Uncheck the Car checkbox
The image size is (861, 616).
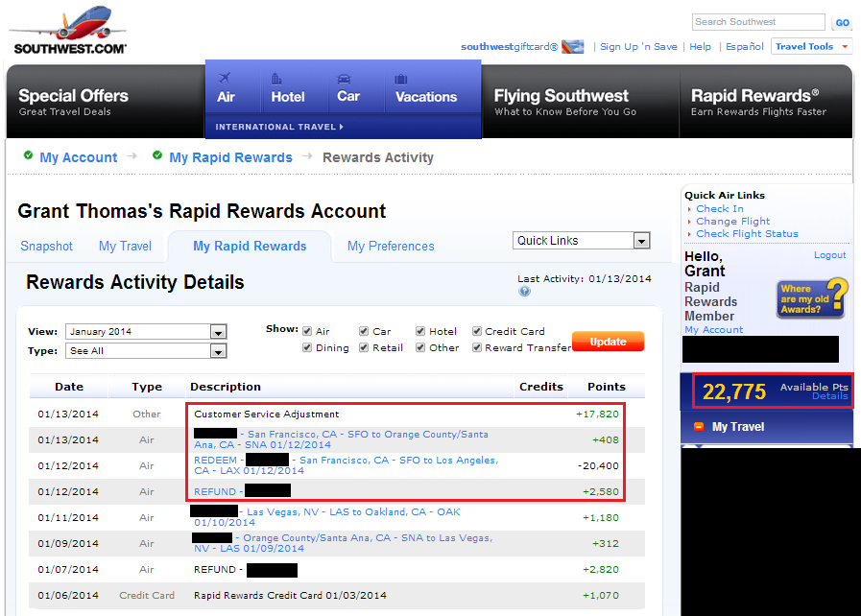364,331
